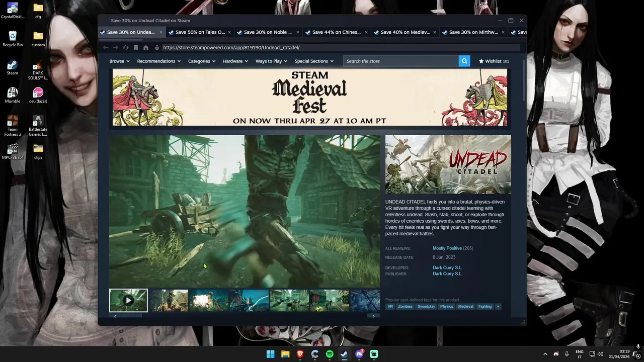Expand the Hardware dropdown

coord(235,61)
